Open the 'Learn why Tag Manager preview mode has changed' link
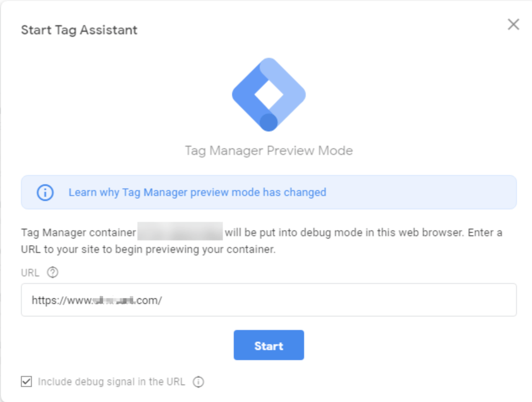 point(197,193)
